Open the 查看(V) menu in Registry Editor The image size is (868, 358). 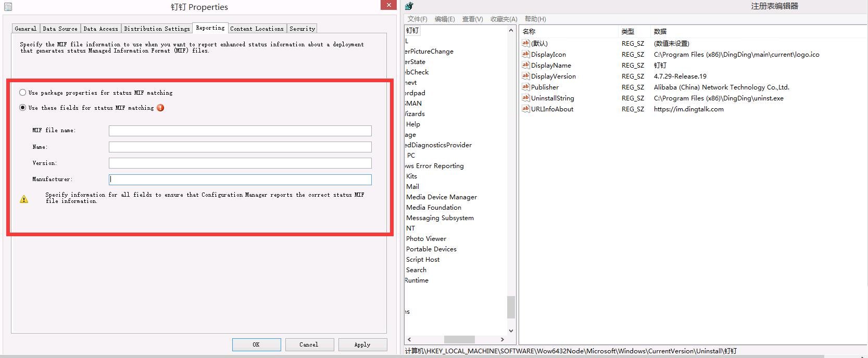[472, 19]
